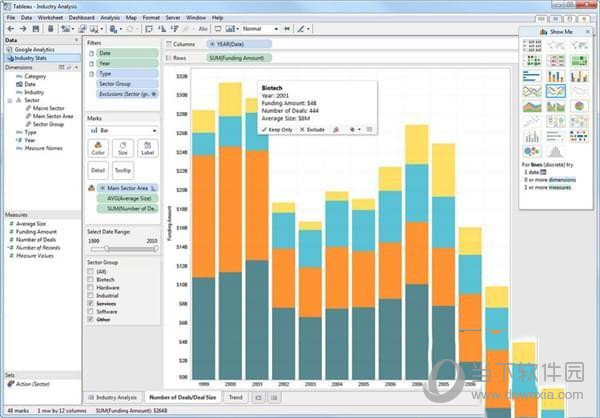Switch to the Industry Analysis tab

click(x=113, y=397)
